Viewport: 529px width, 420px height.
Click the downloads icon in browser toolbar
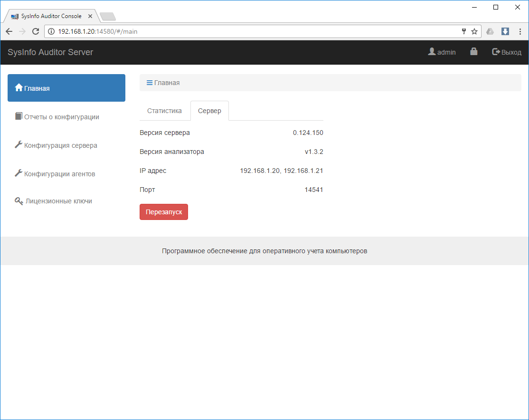coord(505,31)
